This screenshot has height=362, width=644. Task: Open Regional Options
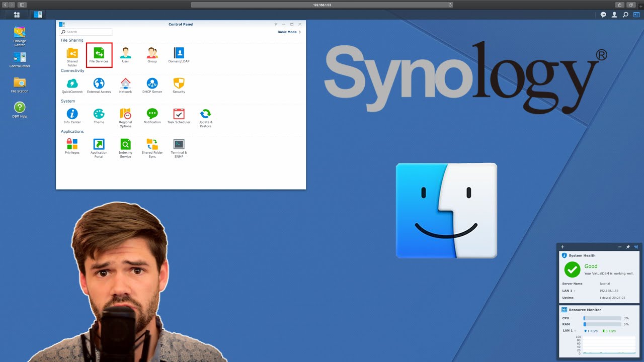[125, 118]
